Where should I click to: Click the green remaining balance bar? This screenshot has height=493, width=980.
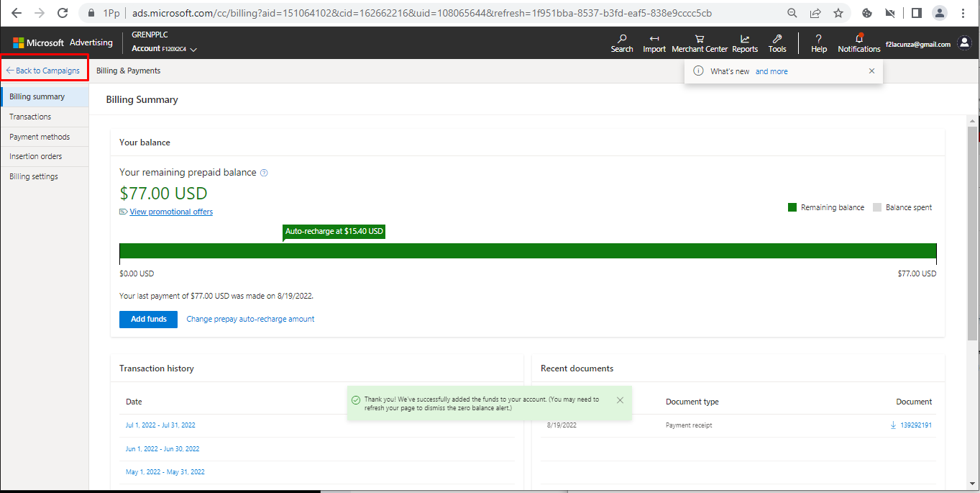528,250
